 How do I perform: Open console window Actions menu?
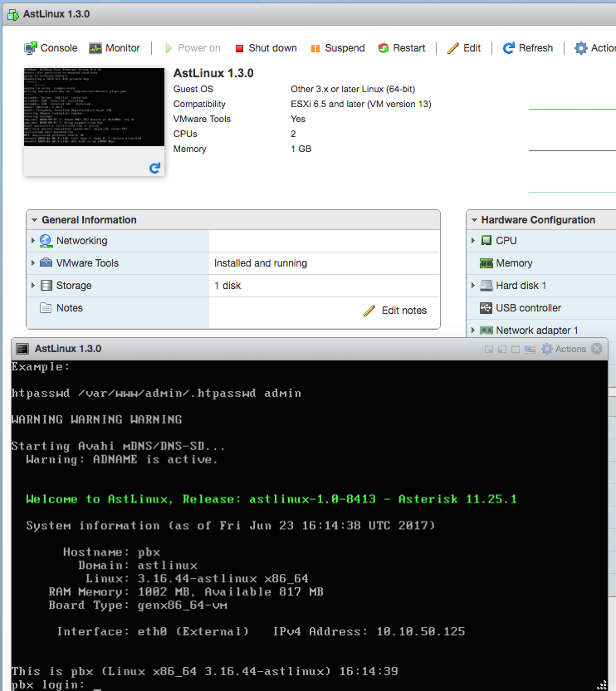pyautogui.click(x=564, y=349)
